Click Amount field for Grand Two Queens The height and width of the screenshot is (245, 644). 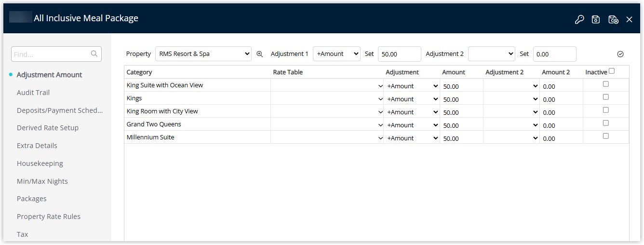(x=461, y=125)
